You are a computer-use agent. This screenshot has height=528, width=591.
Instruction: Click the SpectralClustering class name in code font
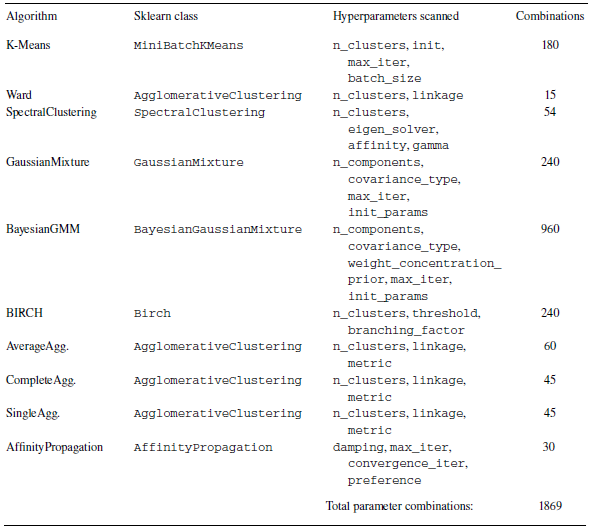click(199, 113)
